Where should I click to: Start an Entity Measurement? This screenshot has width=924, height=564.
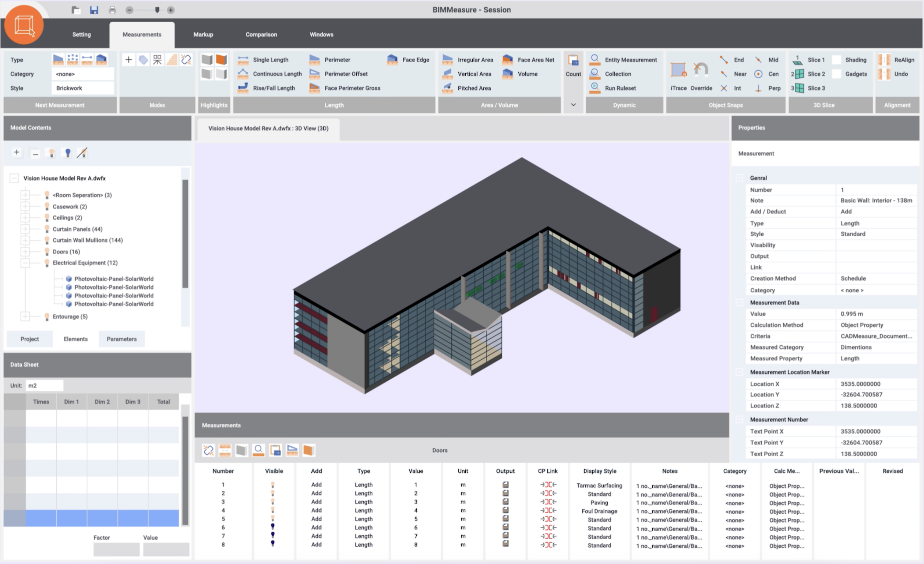click(x=630, y=59)
